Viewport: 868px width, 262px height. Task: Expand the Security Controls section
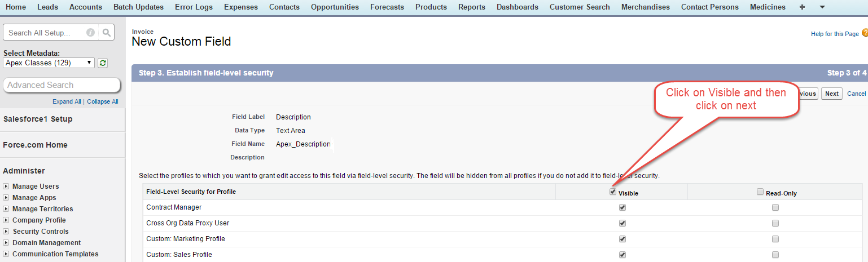(6, 232)
